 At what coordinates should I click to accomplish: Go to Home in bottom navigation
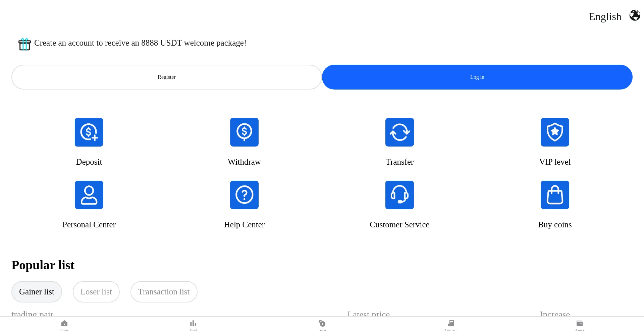click(x=64, y=325)
